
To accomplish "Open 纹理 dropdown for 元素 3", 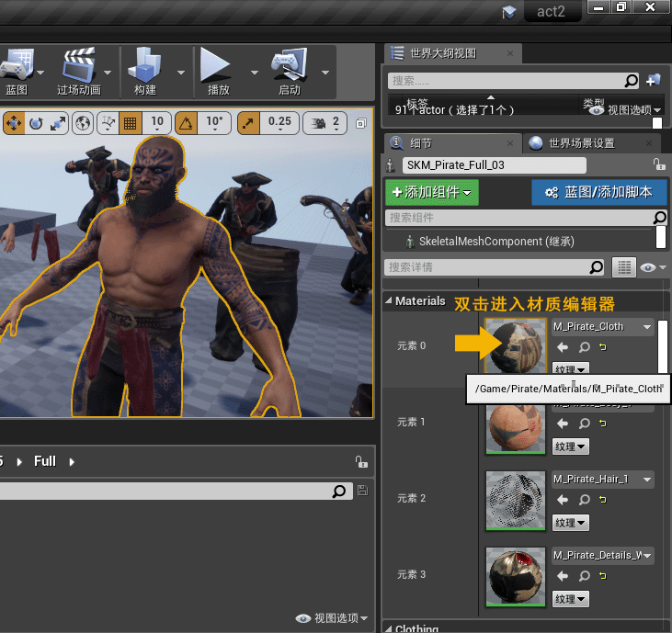I will (x=570, y=599).
